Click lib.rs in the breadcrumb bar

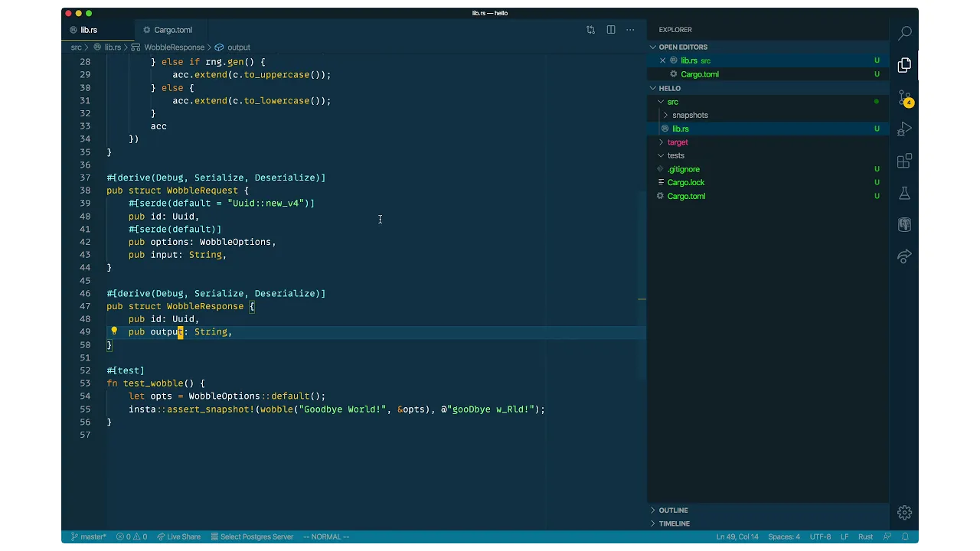point(112,47)
